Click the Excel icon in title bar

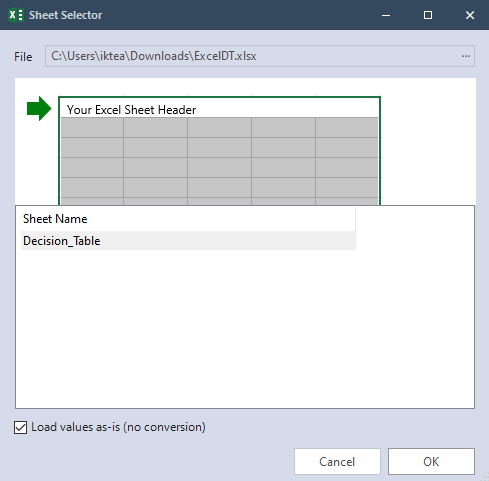coord(16,15)
